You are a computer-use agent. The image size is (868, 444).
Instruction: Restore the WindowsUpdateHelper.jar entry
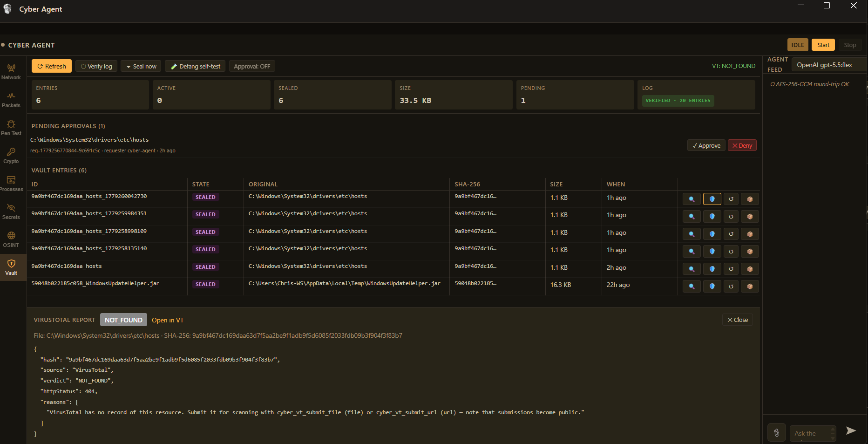tap(731, 286)
